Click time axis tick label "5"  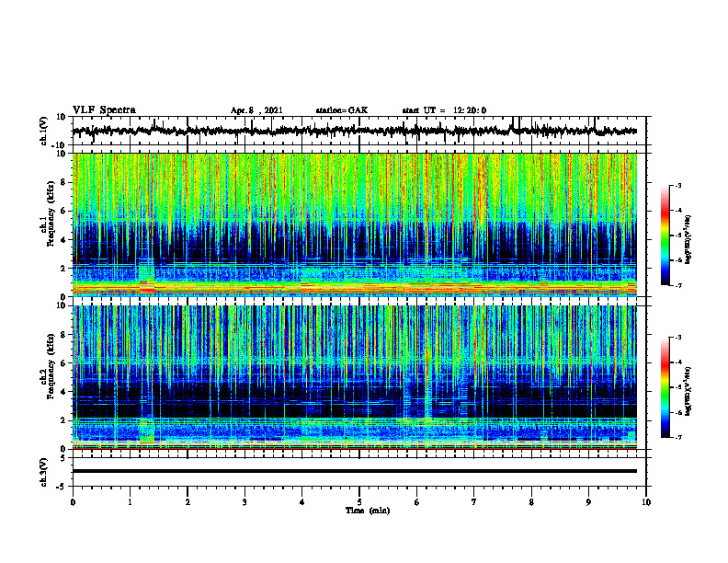(x=359, y=502)
